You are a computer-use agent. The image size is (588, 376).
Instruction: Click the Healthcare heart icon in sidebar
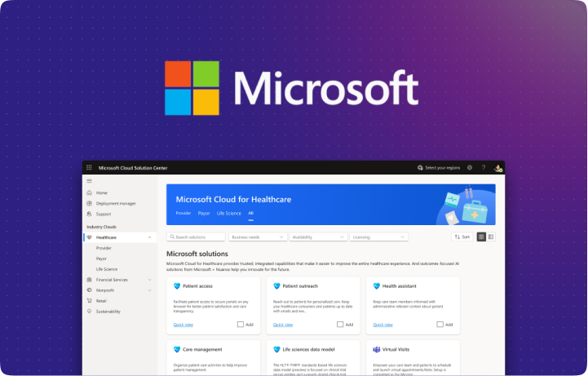[x=89, y=237]
